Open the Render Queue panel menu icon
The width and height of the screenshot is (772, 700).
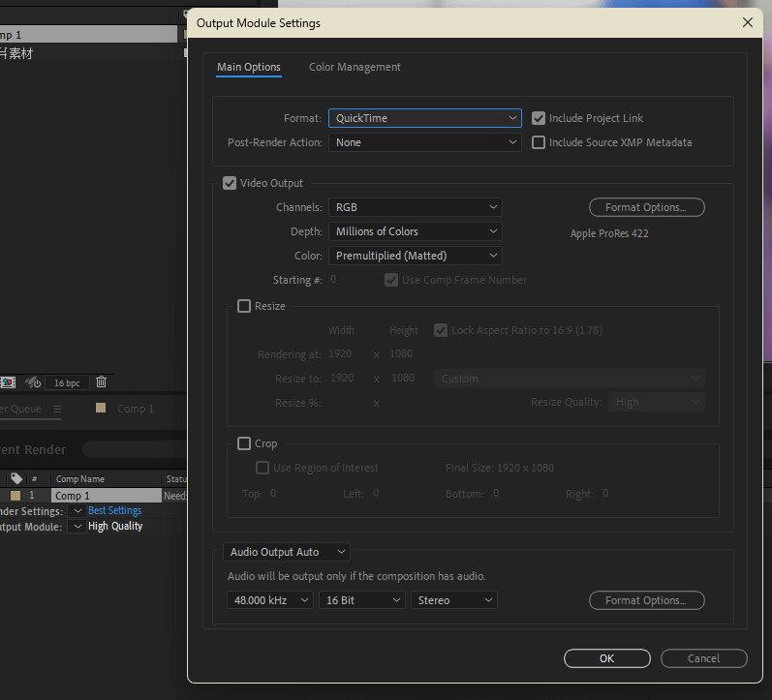(x=56, y=410)
